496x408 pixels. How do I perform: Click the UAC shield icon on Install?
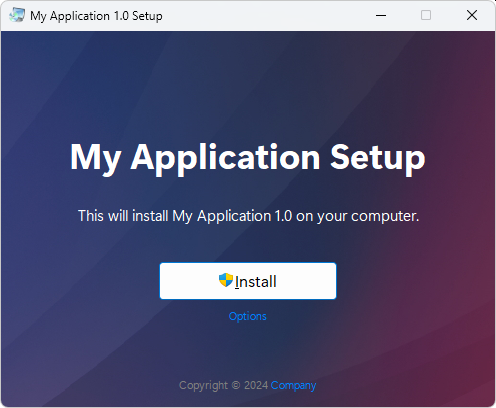coord(226,280)
